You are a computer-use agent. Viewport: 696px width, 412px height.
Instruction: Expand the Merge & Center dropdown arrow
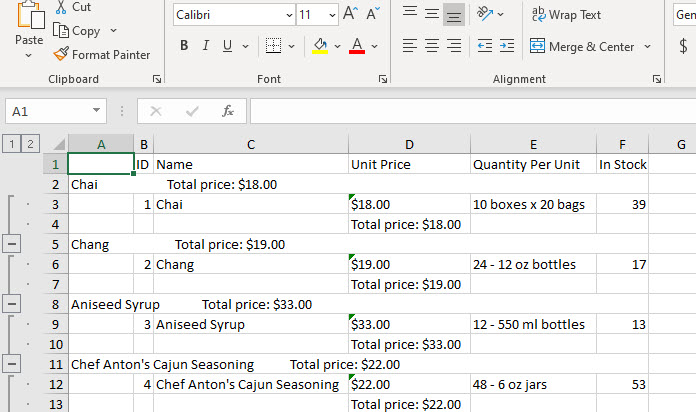click(648, 47)
